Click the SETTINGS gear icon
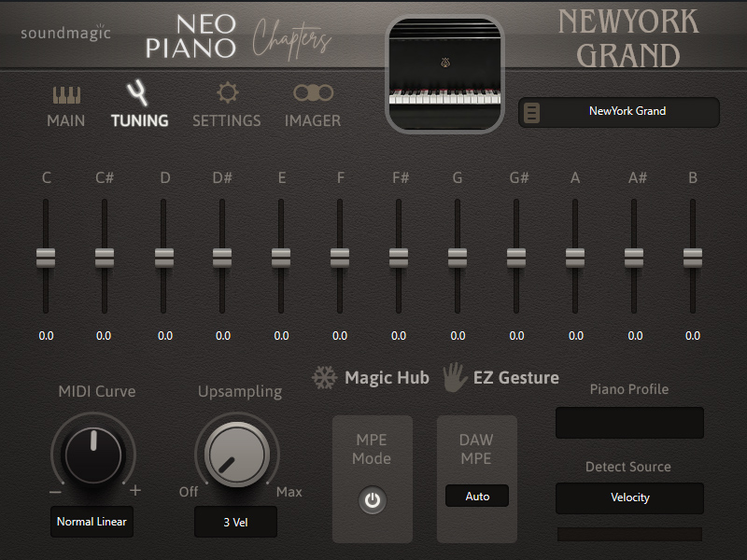This screenshot has height=560, width=747. click(x=227, y=92)
